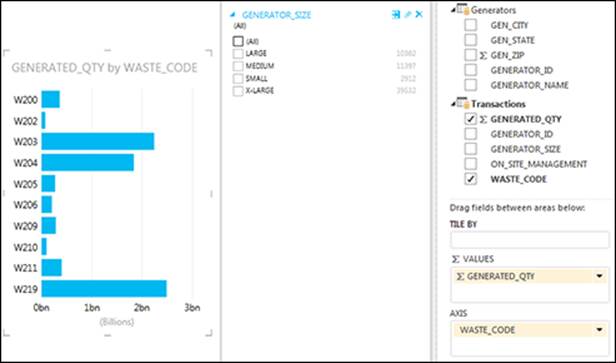Tick the ON_SITE_MANAGEMENT field checkbox

471,164
